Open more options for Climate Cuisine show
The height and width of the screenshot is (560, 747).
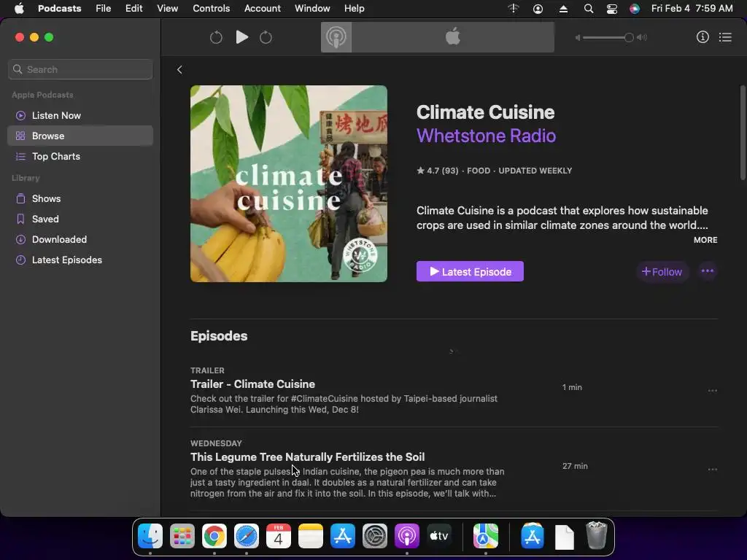coord(708,271)
